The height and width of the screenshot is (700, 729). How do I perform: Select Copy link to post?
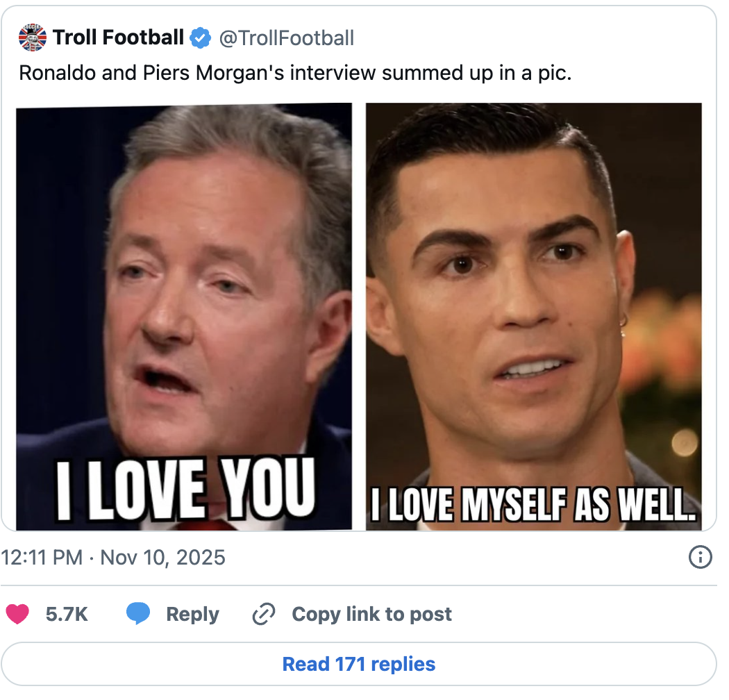(x=371, y=615)
